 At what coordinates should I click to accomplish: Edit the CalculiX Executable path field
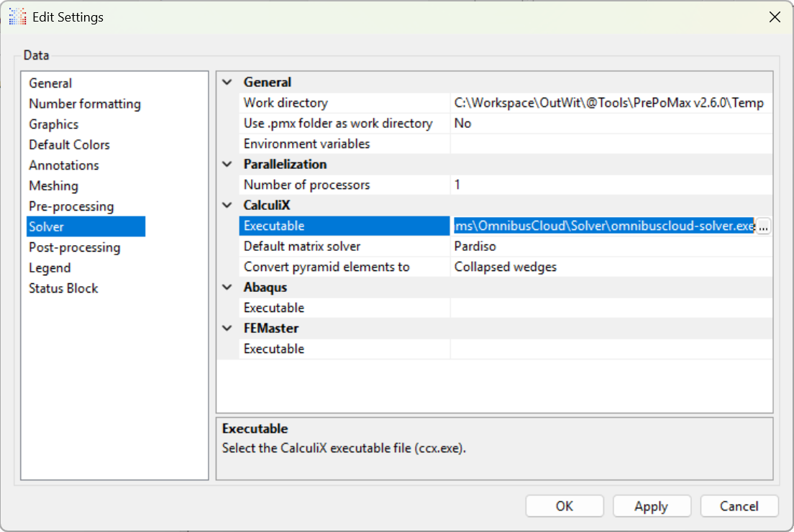[x=603, y=226]
